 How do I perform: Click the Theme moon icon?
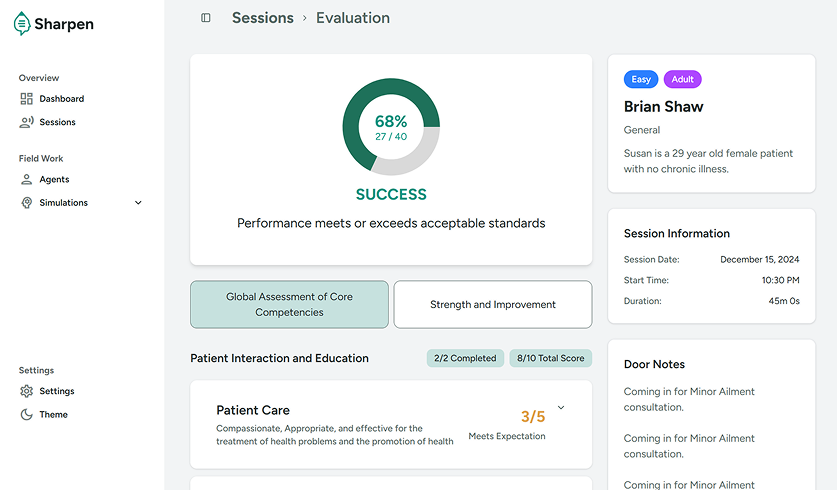point(27,415)
